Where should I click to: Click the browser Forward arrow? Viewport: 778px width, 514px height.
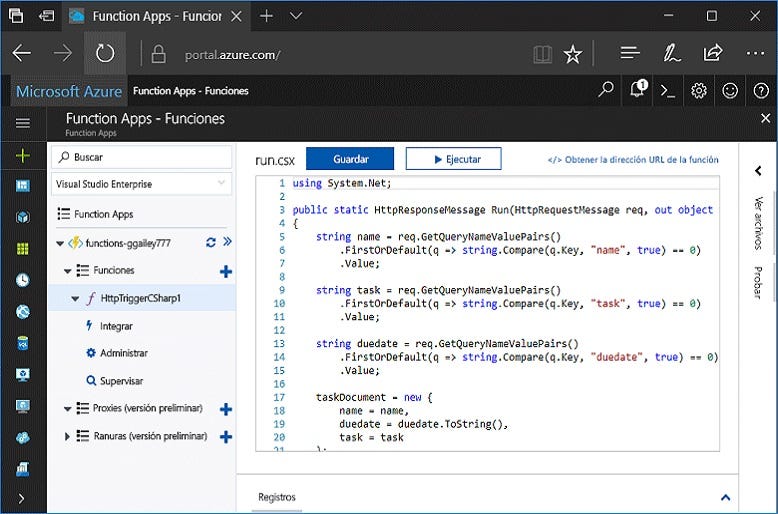63,53
